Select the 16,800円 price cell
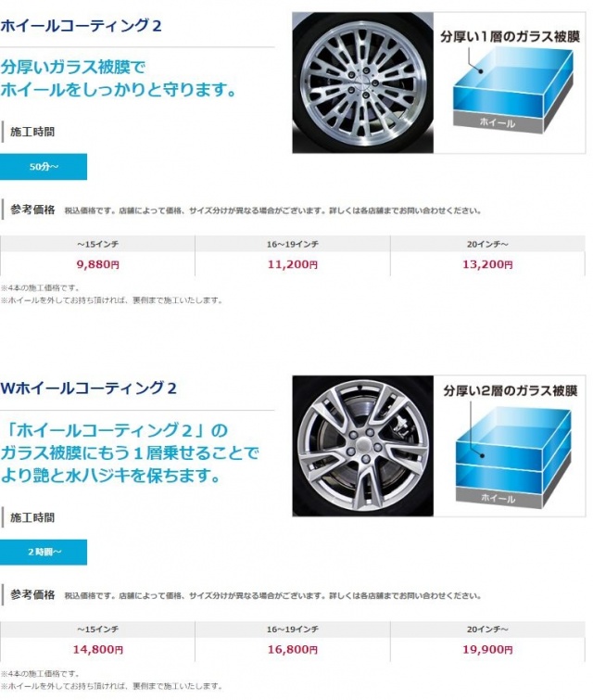The width and height of the screenshot is (593, 700). click(293, 650)
